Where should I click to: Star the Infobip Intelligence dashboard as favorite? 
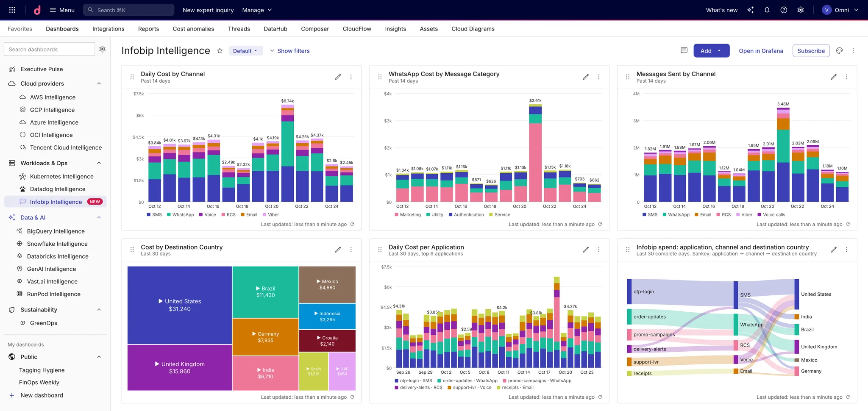220,51
